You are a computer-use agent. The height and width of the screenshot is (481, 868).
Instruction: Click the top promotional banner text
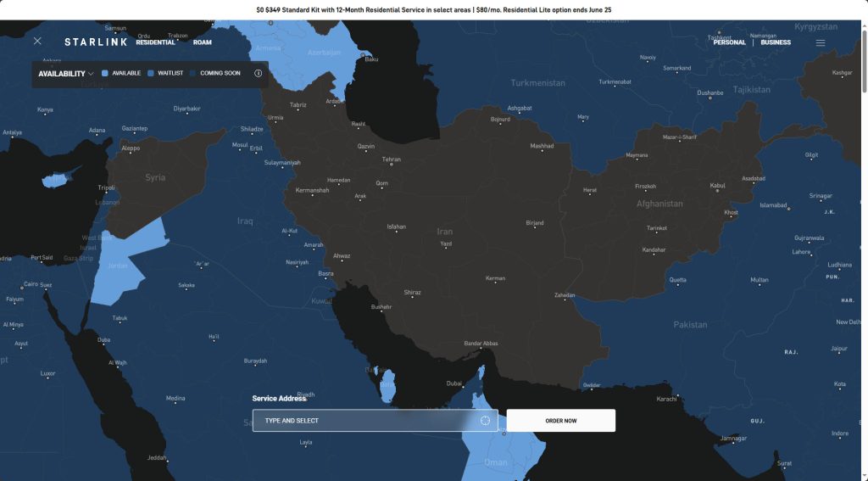tap(434, 10)
